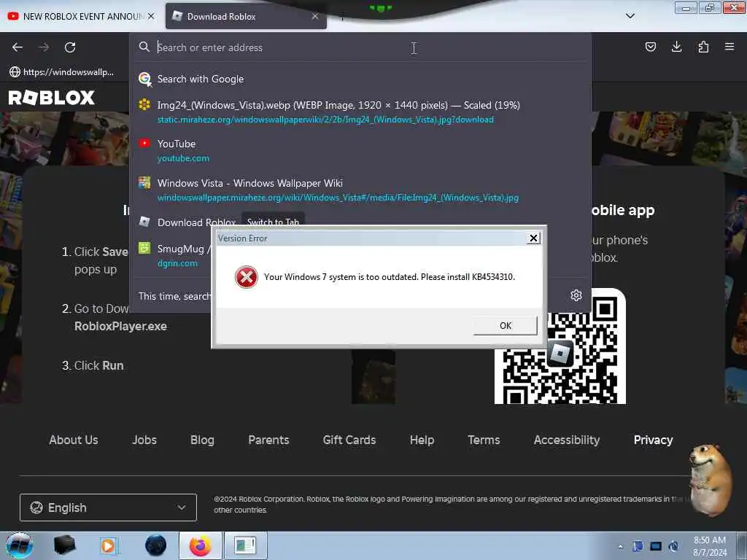
Task: Open the Privacy footer link
Action: coord(653,440)
